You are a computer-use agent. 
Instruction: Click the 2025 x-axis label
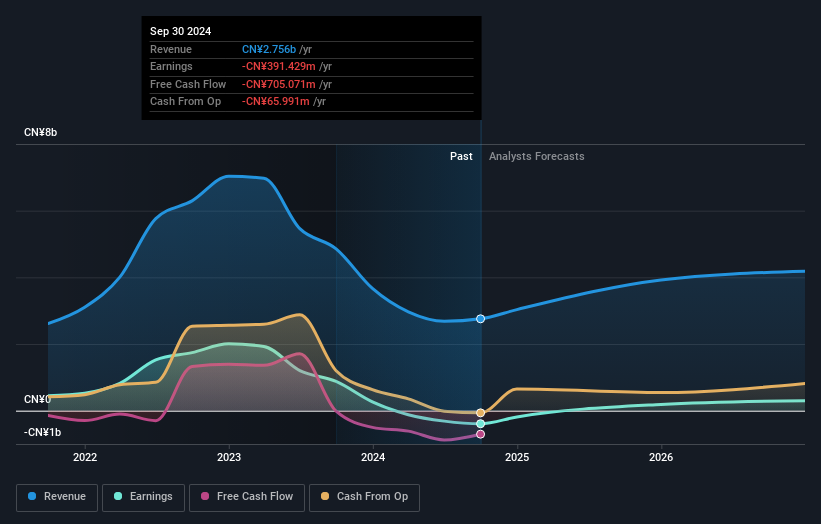coord(517,457)
